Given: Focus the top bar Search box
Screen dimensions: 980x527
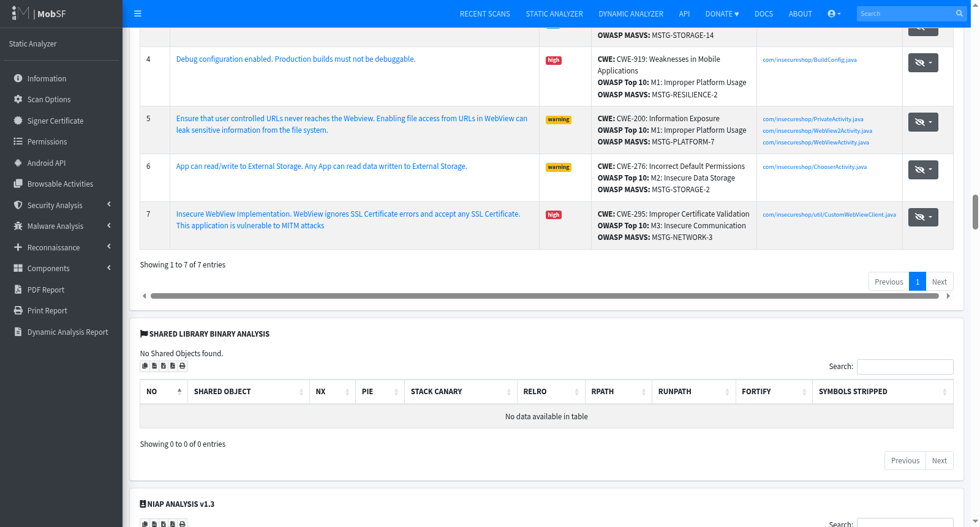Looking at the screenshot, I should click(905, 13).
